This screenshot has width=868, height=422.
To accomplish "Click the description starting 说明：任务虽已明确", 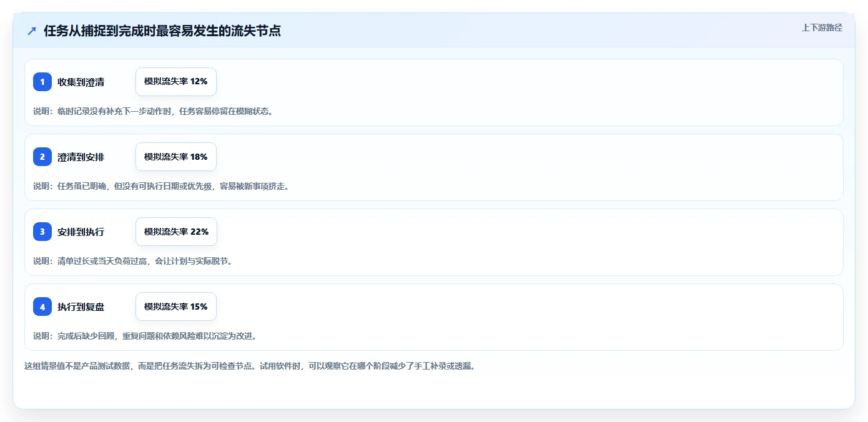I will coord(161,186).
